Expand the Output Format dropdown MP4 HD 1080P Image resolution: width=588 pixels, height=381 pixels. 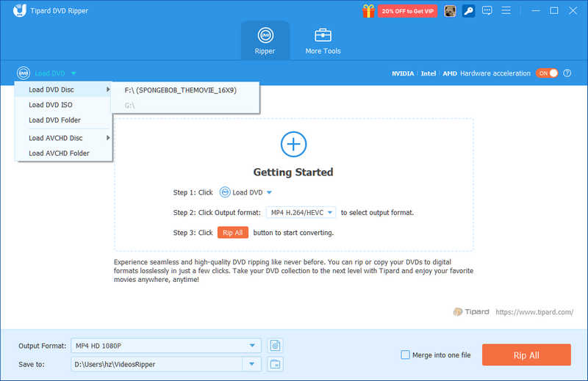(x=166, y=346)
